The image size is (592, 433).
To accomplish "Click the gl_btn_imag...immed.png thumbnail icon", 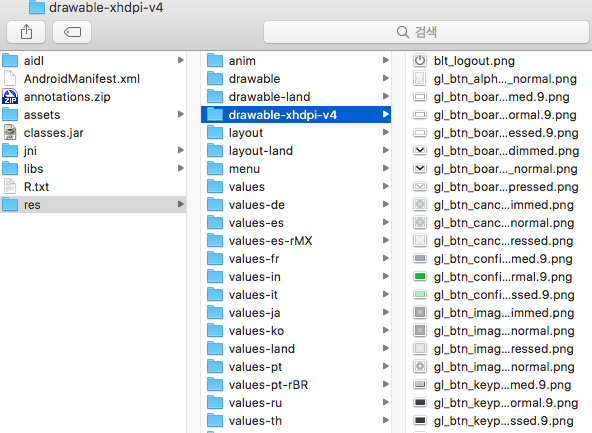I will click(x=420, y=313).
